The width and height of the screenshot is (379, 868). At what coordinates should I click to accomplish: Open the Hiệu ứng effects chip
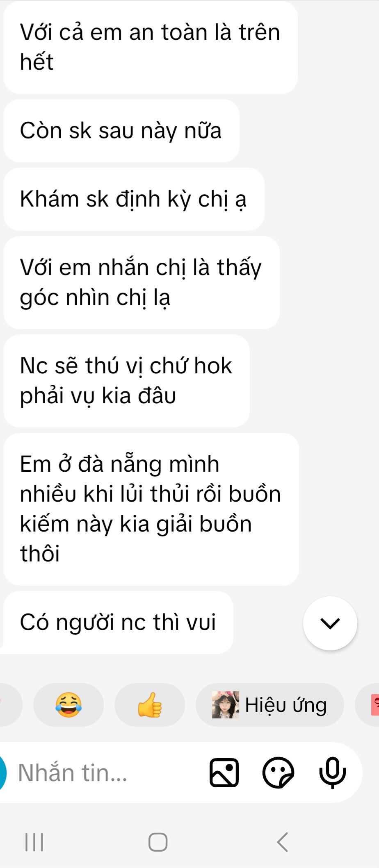click(270, 705)
